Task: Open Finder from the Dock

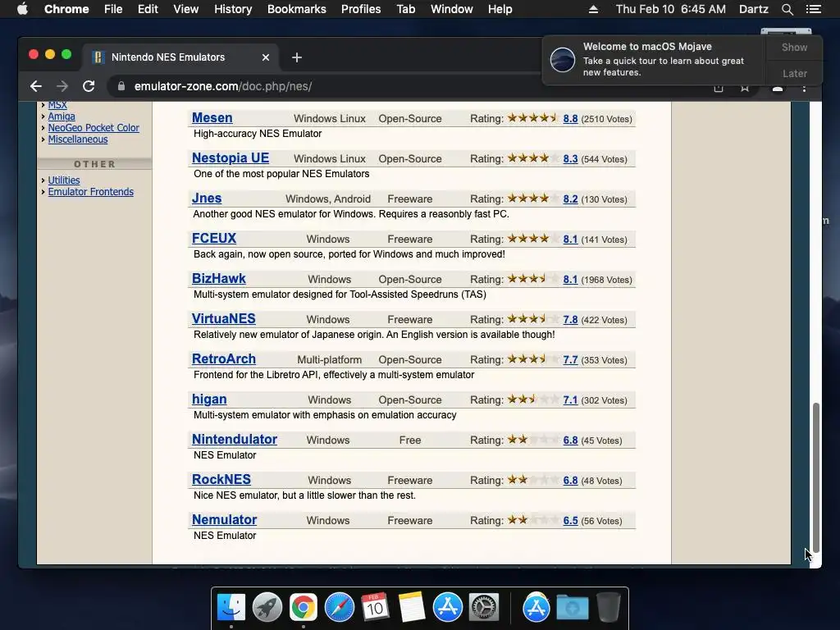Action: pos(231,608)
